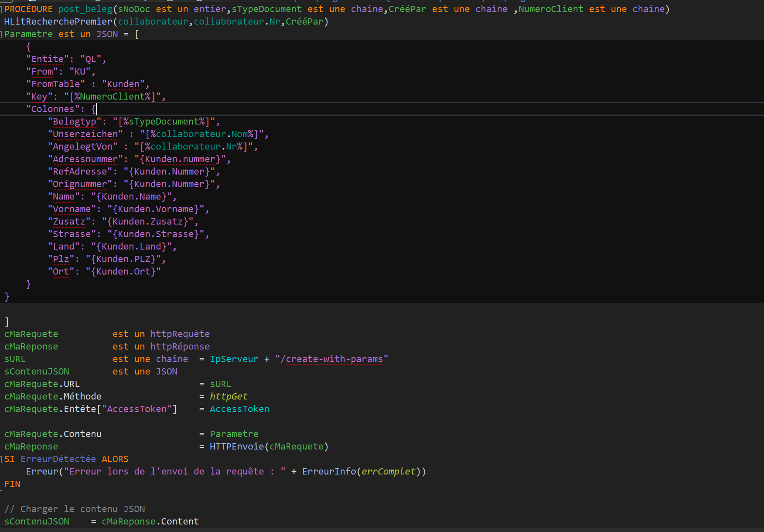The height and width of the screenshot is (532, 764).
Task: Click the IpServeur variable
Action: pyautogui.click(x=234, y=359)
